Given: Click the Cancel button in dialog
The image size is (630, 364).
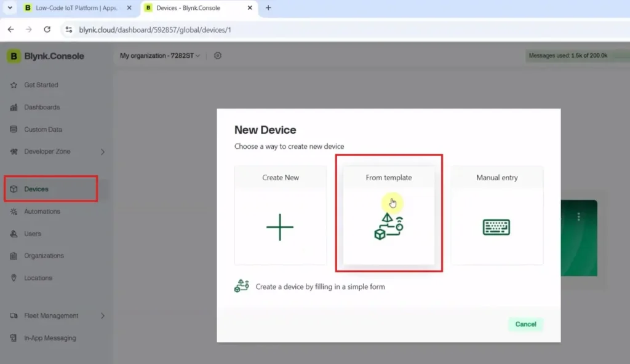Looking at the screenshot, I should point(525,324).
